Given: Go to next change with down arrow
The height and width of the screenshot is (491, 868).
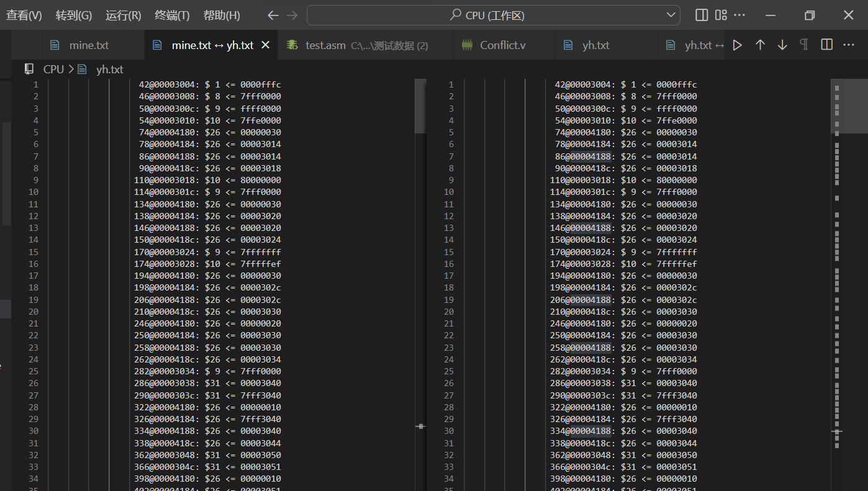Looking at the screenshot, I should point(782,45).
